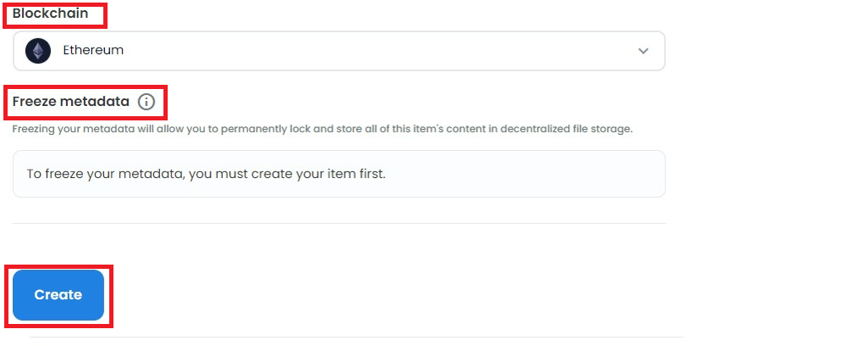
Task: Click the divider line above Create button
Action: pos(339,224)
